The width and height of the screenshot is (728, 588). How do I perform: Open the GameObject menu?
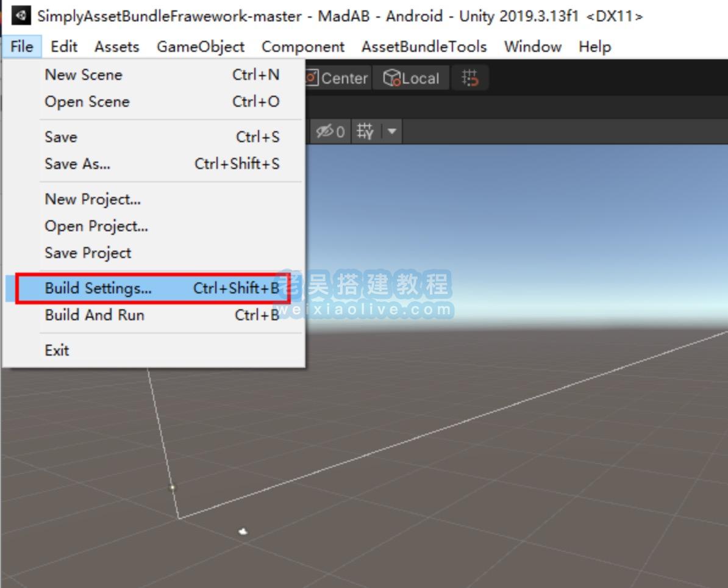click(x=201, y=46)
